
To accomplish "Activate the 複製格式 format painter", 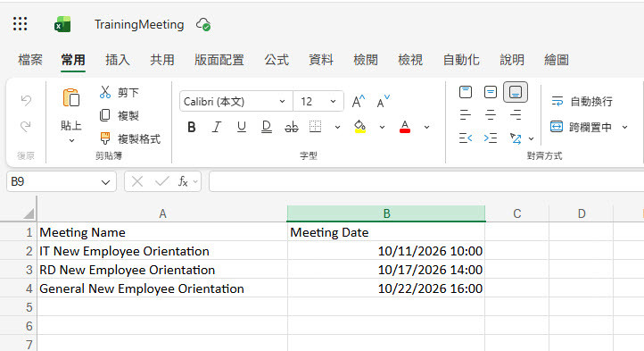I will pyautogui.click(x=130, y=138).
